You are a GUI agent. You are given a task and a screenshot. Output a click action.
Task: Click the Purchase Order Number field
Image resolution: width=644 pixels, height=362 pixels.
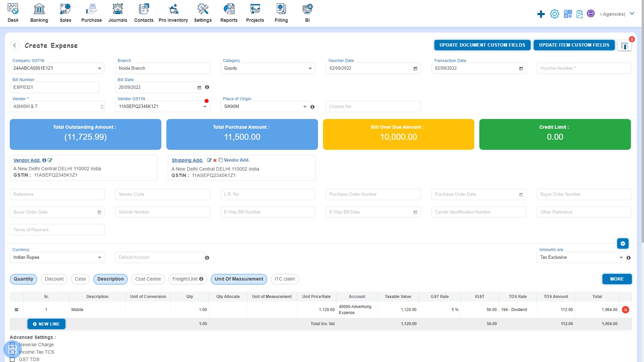pos(373,194)
